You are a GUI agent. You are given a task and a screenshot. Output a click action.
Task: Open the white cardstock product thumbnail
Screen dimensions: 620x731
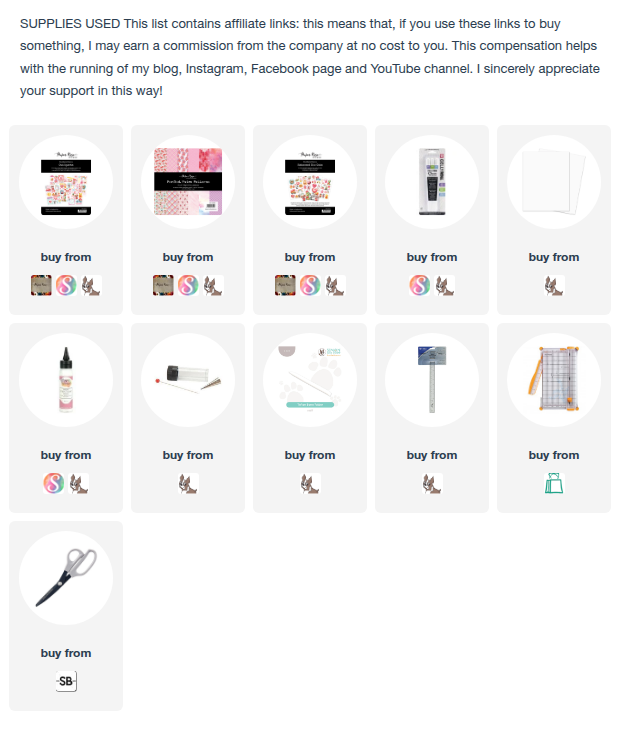pyautogui.click(x=554, y=182)
